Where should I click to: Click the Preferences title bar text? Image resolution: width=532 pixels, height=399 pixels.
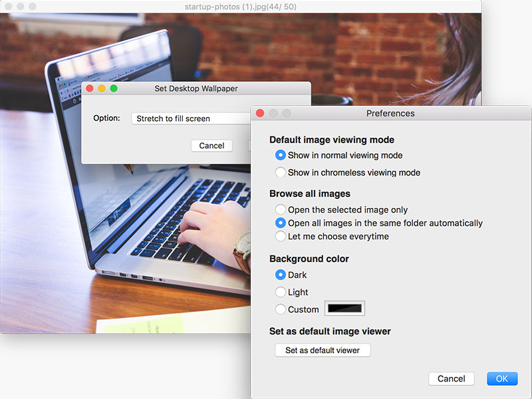(390, 113)
